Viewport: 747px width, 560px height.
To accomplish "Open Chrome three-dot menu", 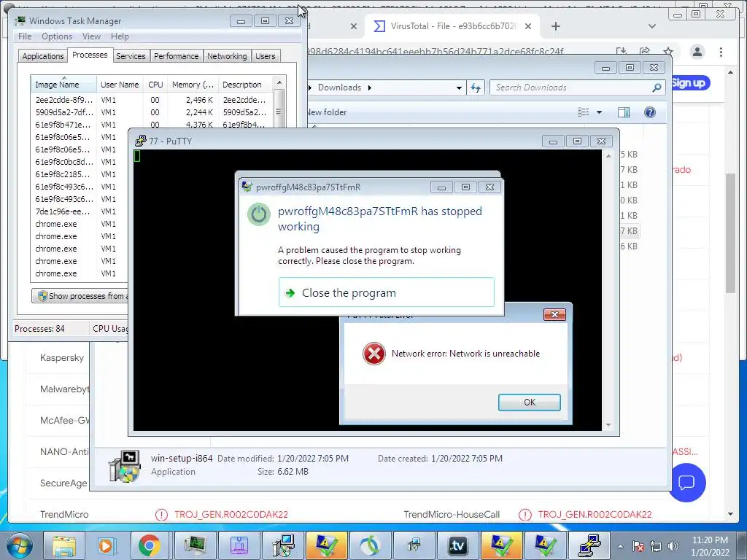I will [x=721, y=52].
